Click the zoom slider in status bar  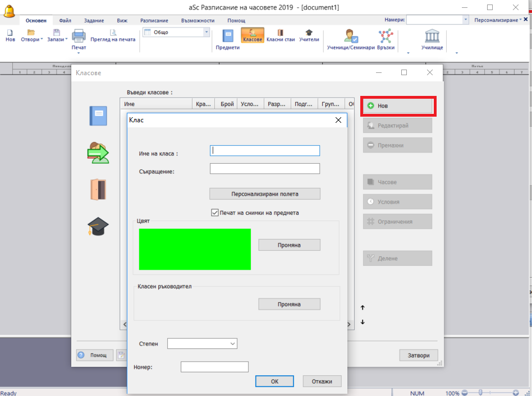click(x=480, y=393)
